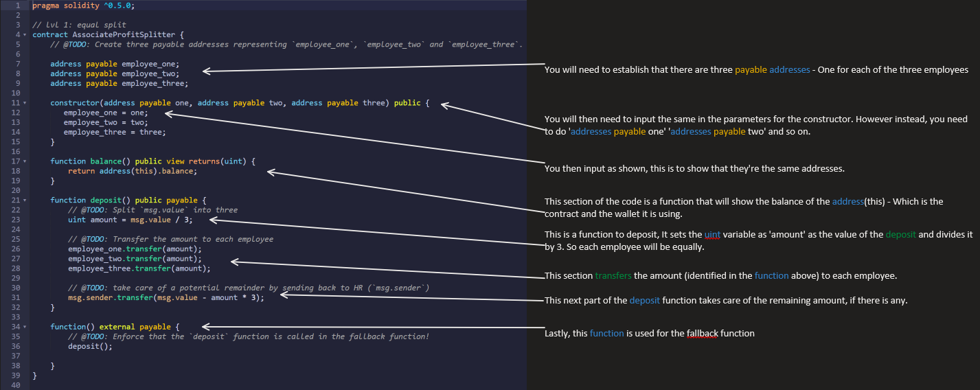This screenshot has width=980, height=390.
Task: Click 'employee_three.transfer(amount);' line
Action: pyautogui.click(x=139, y=268)
